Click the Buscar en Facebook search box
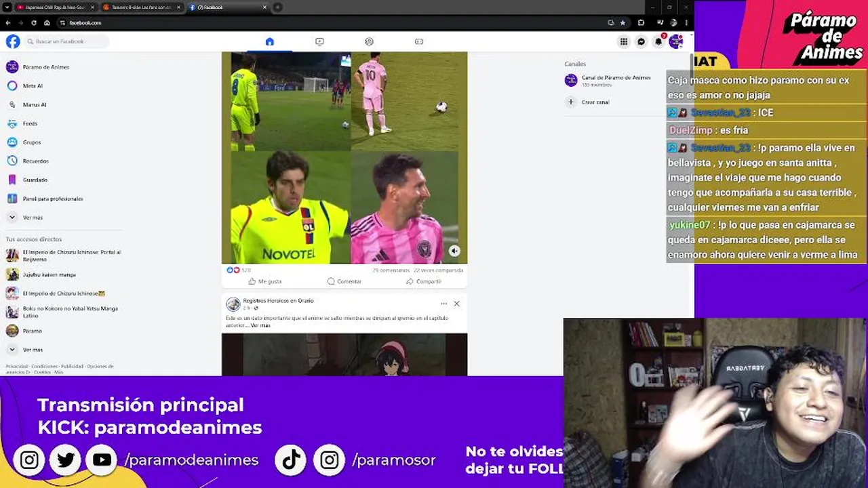This screenshot has height=488, width=868. [x=66, y=41]
